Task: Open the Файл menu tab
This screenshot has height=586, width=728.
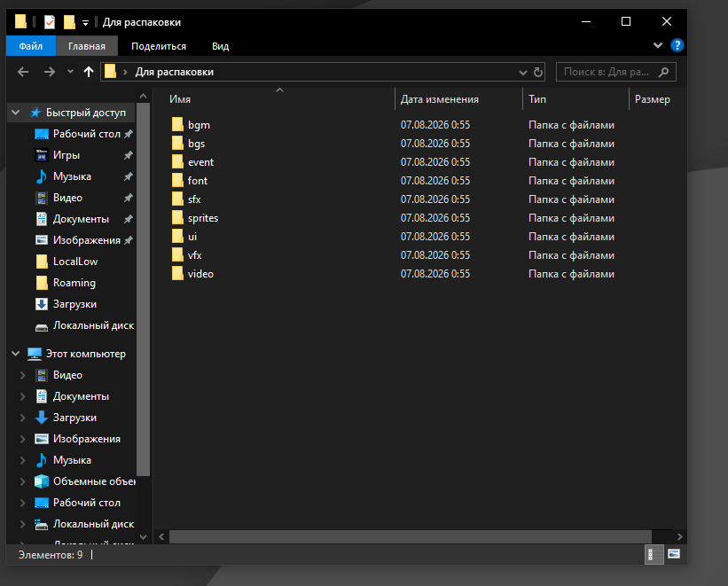Action: (x=31, y=46)
